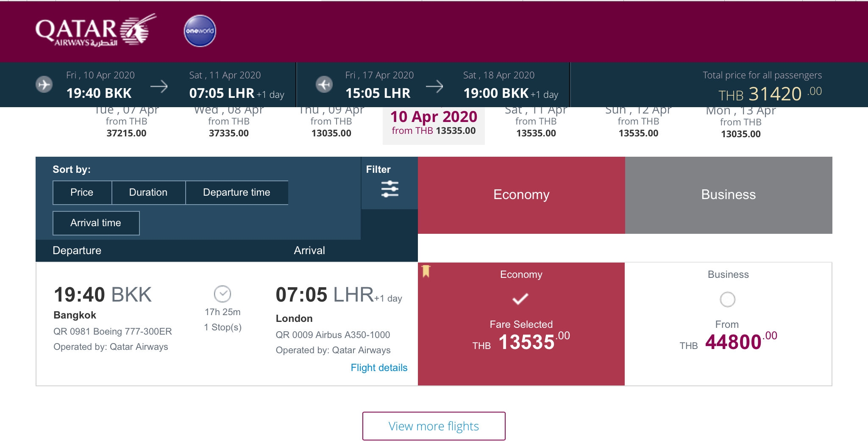Click the gold bookmark ribbon icon
The height and width of the screenshot is (446, 868).
pyautogui.click(x=426, y=271)
